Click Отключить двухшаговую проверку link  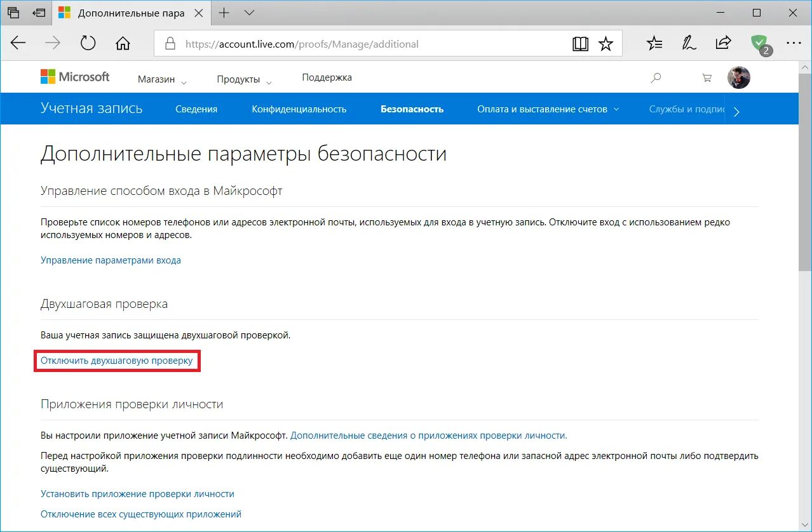[x=116, y=361]
